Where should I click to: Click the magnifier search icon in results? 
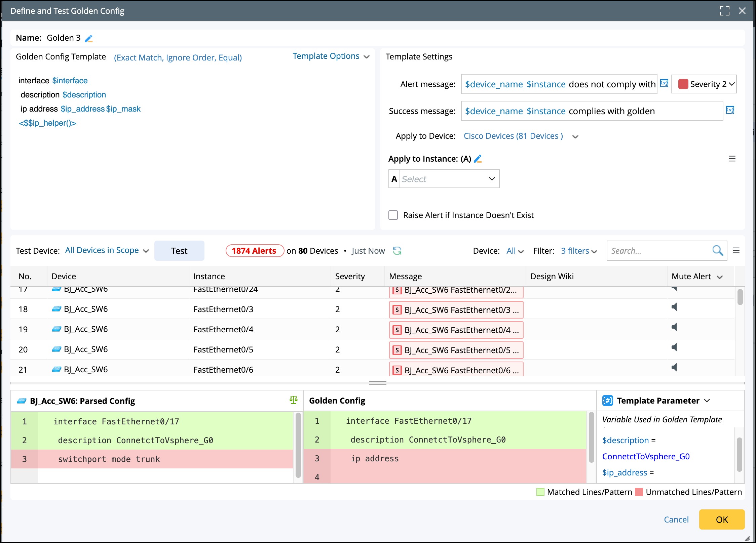pyautogui.click(x=717, y=251)
